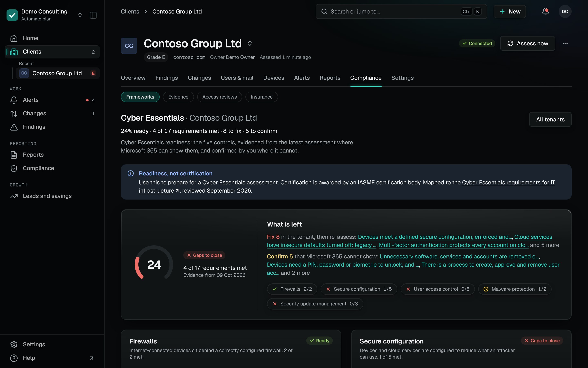Open Reports under Reporting in sidebar

pos(52,155)
